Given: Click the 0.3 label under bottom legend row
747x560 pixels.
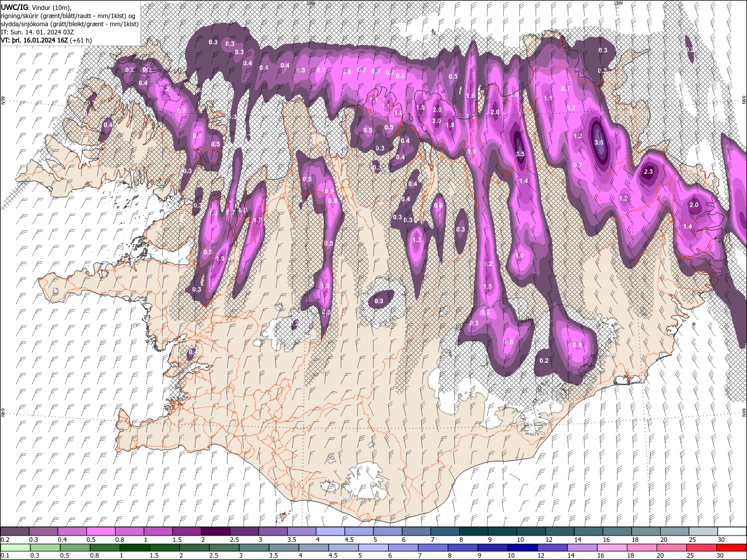Looking at the screenshot, I should coord(34,555).
